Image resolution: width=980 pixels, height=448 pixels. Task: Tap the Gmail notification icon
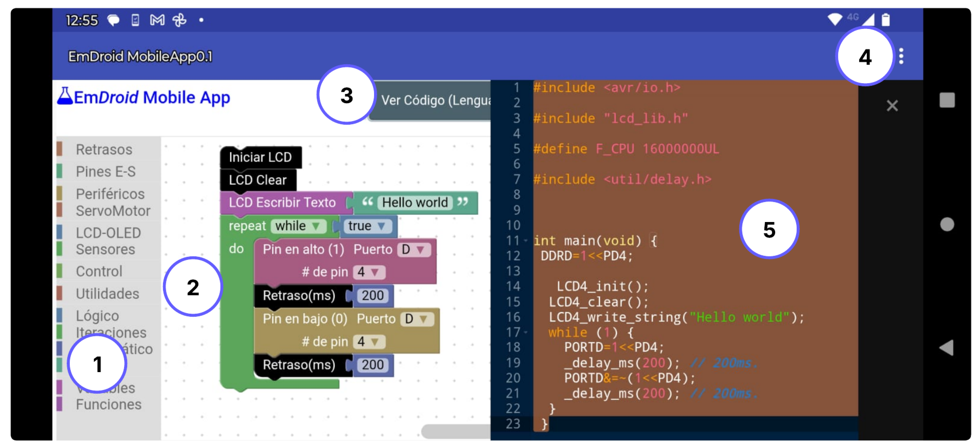coord(157,20)
